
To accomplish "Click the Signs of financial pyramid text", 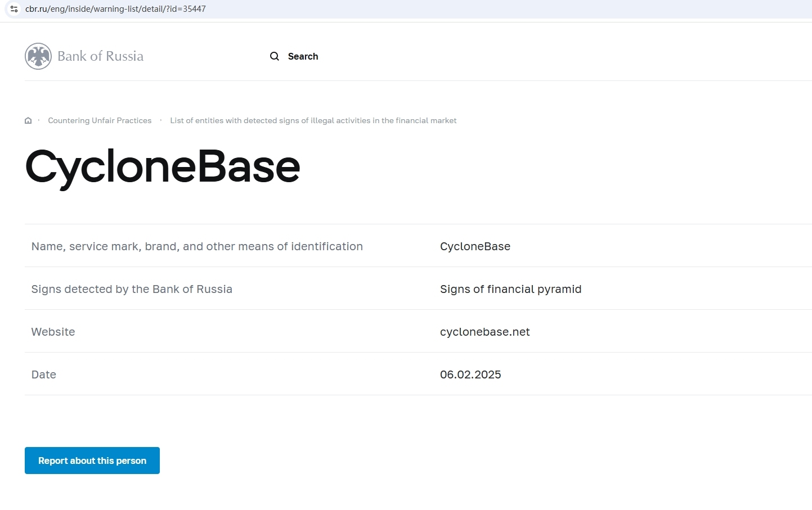I will coord(510,289).
